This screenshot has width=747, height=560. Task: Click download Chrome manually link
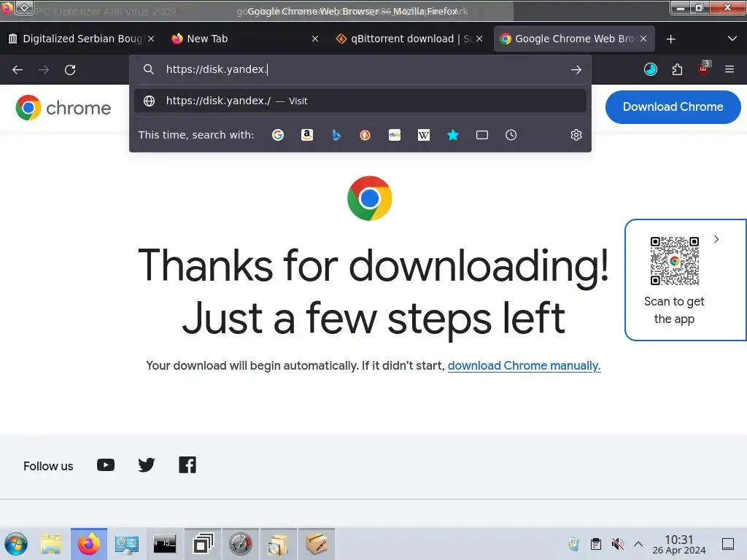pyautogui.click(x=524, y=366)
